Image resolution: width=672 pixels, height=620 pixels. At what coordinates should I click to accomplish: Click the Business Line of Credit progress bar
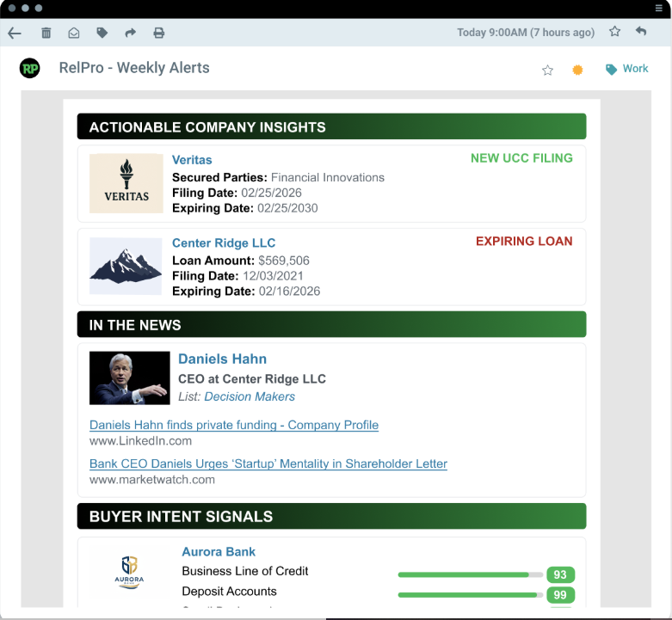pyautogui.click(x=470, y=574)
